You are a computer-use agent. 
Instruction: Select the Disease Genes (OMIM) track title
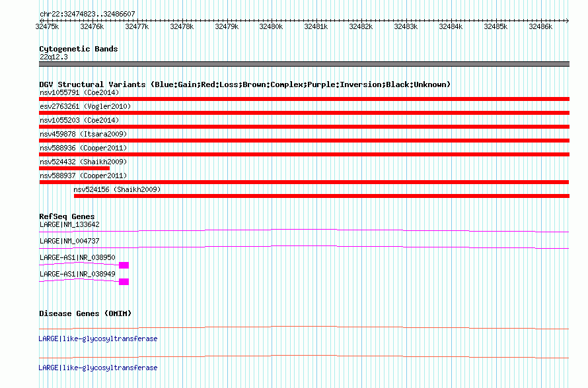point(85,313)
